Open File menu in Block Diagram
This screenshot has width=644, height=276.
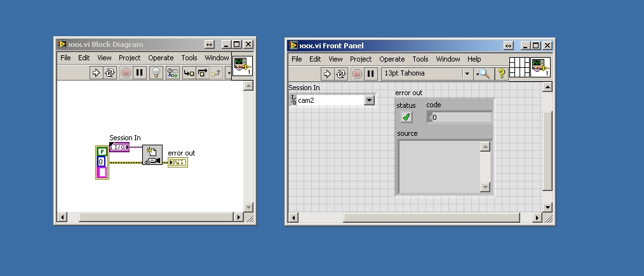[x=65, y=58]
